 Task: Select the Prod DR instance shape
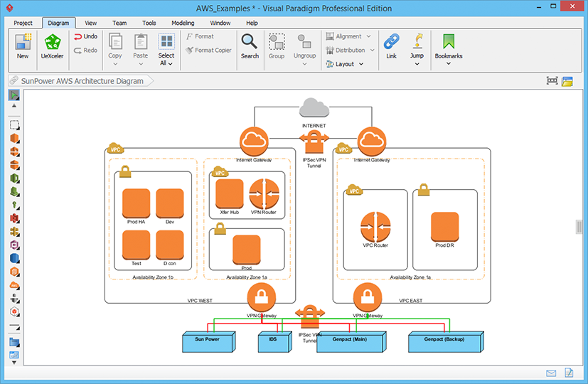coord(445,227)
